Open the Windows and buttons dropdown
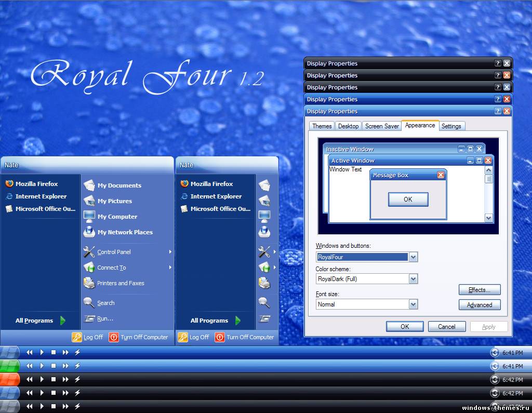The height and width of the screenshot is (413, 532). click(413, 257)
